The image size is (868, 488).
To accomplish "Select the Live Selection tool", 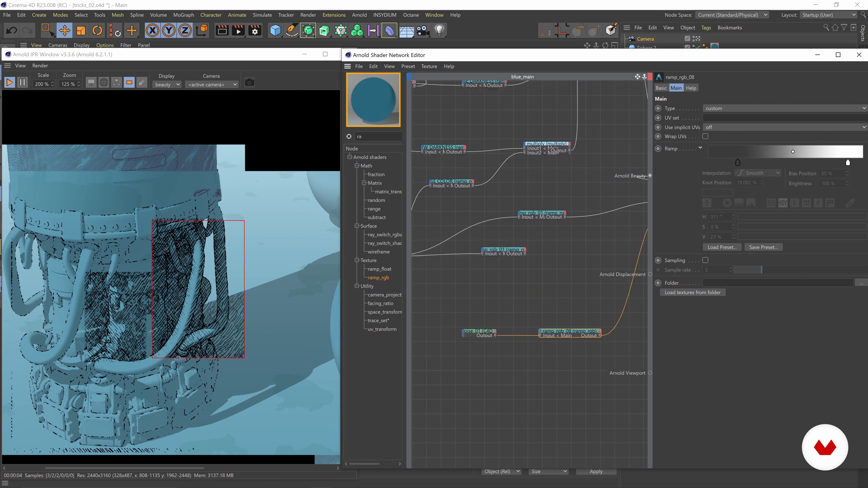I will tap(47, 31).
